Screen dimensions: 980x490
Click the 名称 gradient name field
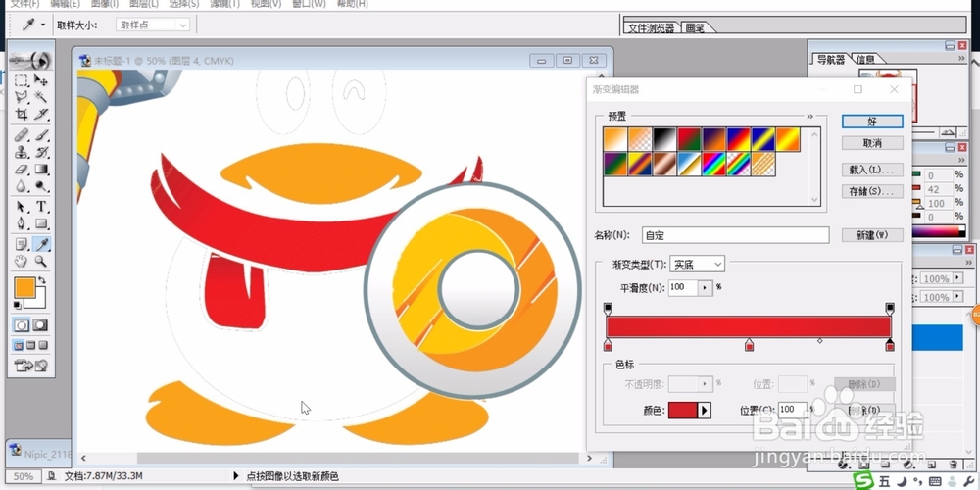(736, 235)
